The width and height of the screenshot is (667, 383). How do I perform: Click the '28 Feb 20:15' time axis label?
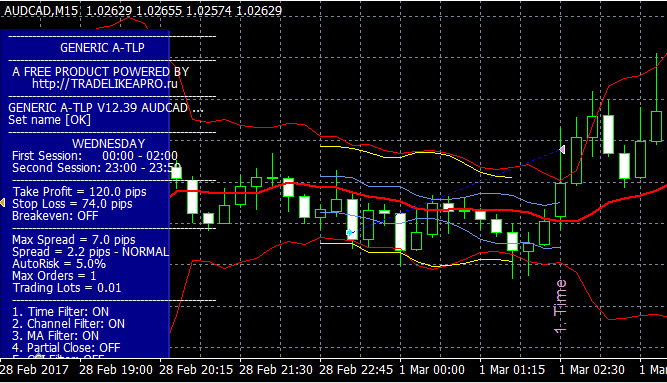196,369
